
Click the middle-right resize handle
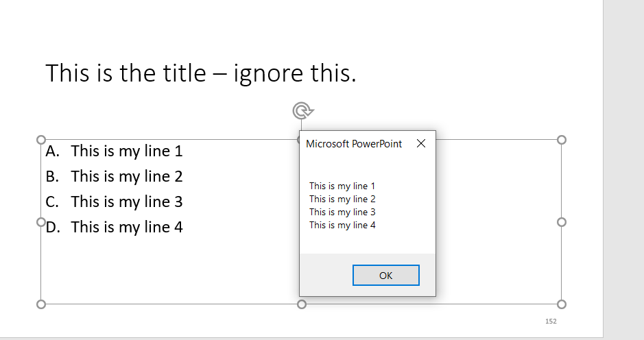point(562,222)
